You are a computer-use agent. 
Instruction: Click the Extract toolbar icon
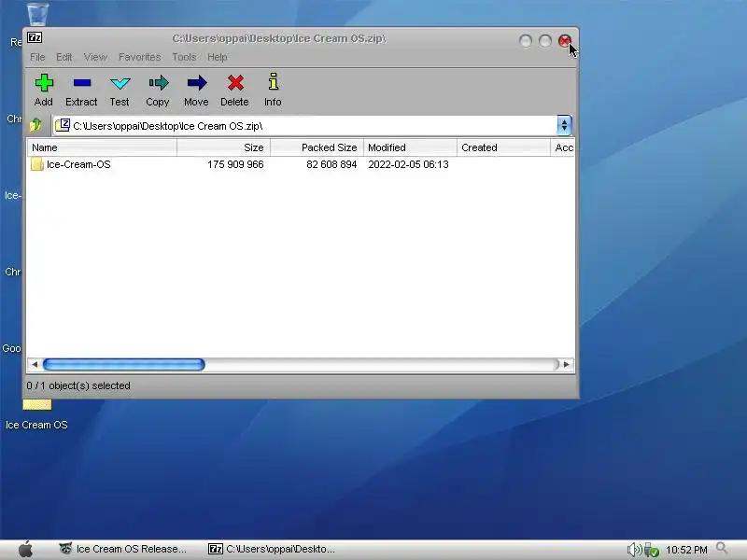pos(82,83)
